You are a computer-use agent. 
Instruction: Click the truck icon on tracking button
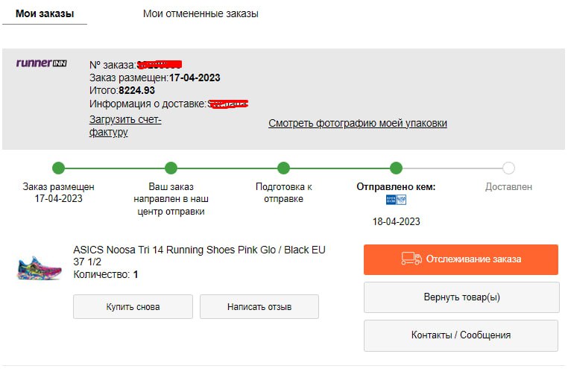pyautogui.click(x=411, y=259)
